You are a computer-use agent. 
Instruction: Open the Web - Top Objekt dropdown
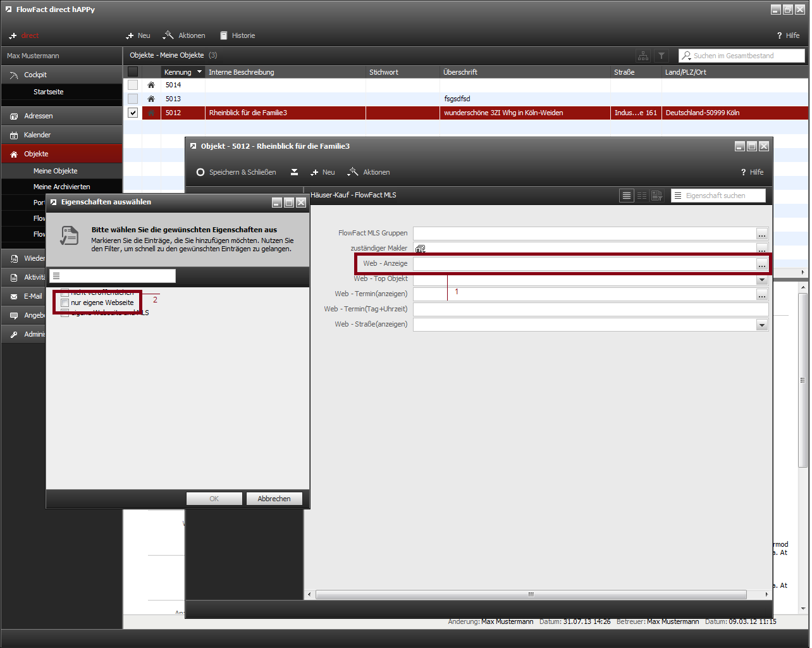coord(762,280)
